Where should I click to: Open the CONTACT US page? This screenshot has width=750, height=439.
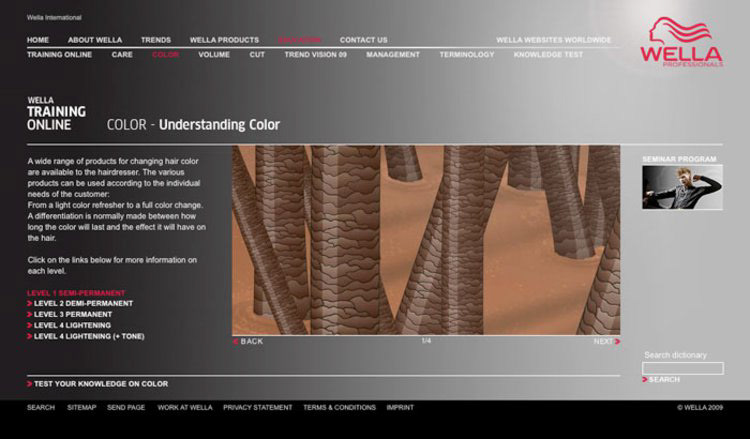coord(364,40)
